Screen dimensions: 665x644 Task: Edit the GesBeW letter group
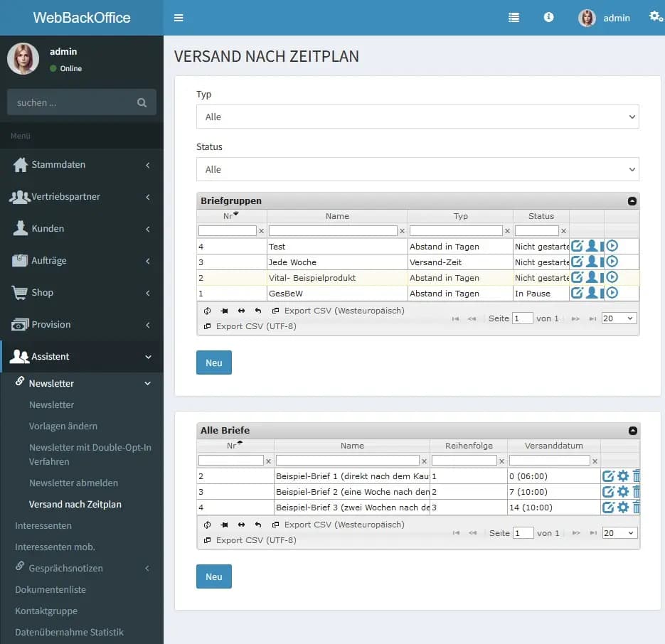pyautogui.click(x=577, y=293)
